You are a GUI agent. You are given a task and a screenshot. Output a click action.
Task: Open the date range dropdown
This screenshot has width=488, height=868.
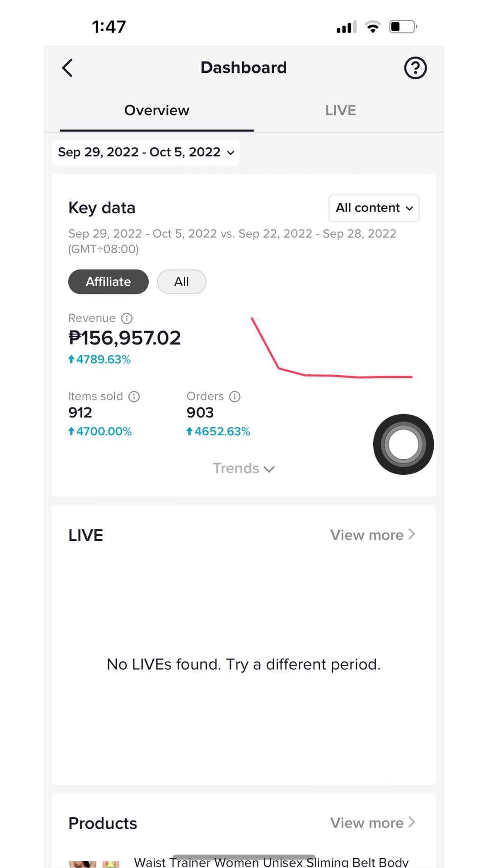coord(145,152)
